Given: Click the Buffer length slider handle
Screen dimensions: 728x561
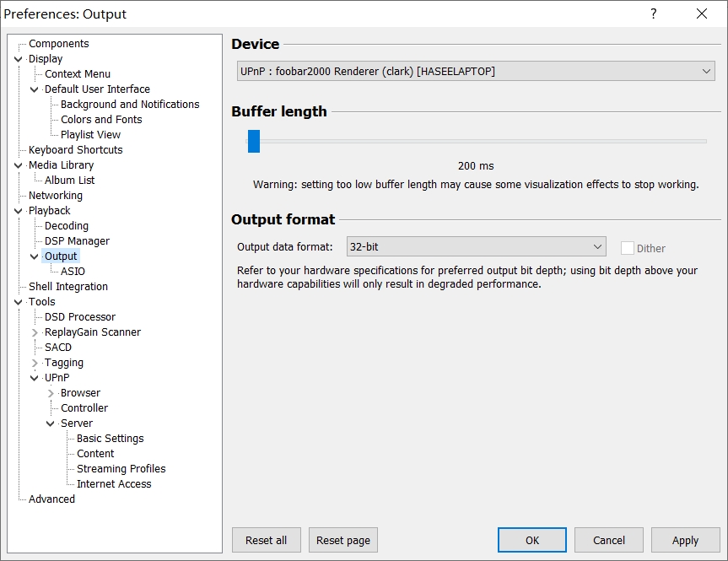Looking at the screenshot, I should [x=254, y=141].
